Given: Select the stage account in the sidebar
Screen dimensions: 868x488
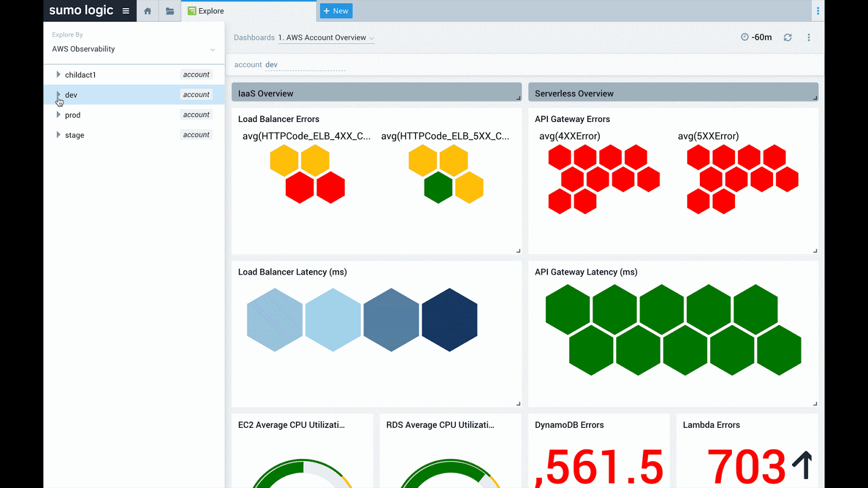Looking at the screenshot, I should tap(75, 134).
